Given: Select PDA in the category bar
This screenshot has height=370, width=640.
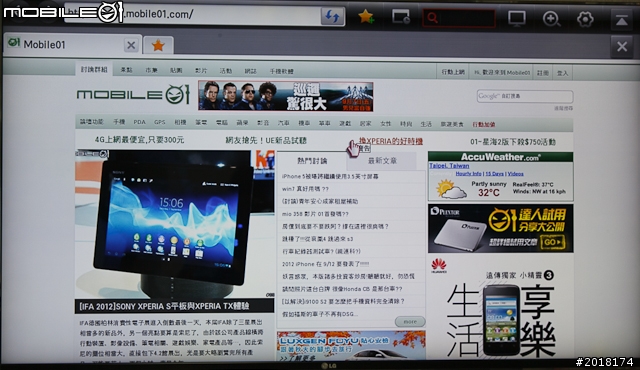Looking at the screenshot, I should click(x=139, y=122).
